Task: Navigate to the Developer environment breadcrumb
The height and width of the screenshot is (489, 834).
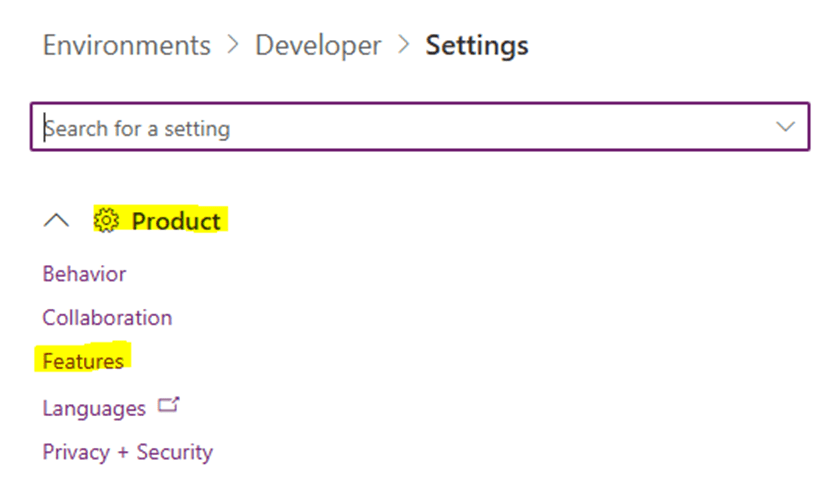Action: coord(318,46)
